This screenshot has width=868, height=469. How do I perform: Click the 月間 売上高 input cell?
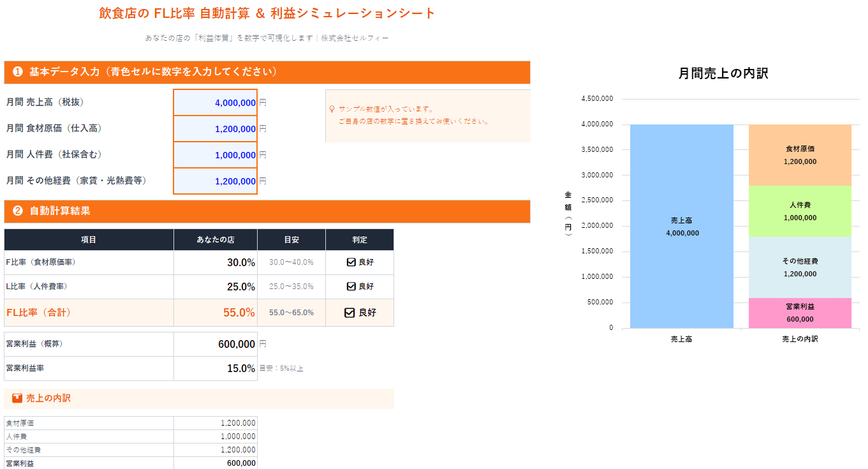click(x=215, y=102)
